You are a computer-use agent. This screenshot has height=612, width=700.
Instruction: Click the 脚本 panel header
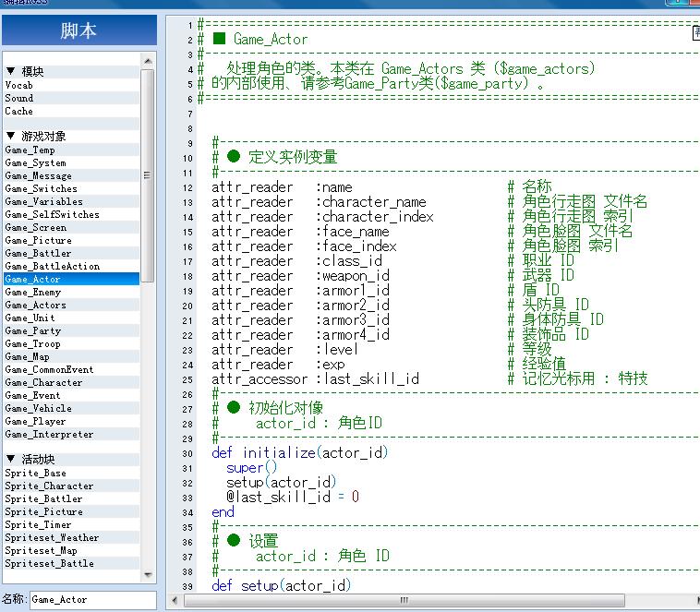(x=79, y=30)
